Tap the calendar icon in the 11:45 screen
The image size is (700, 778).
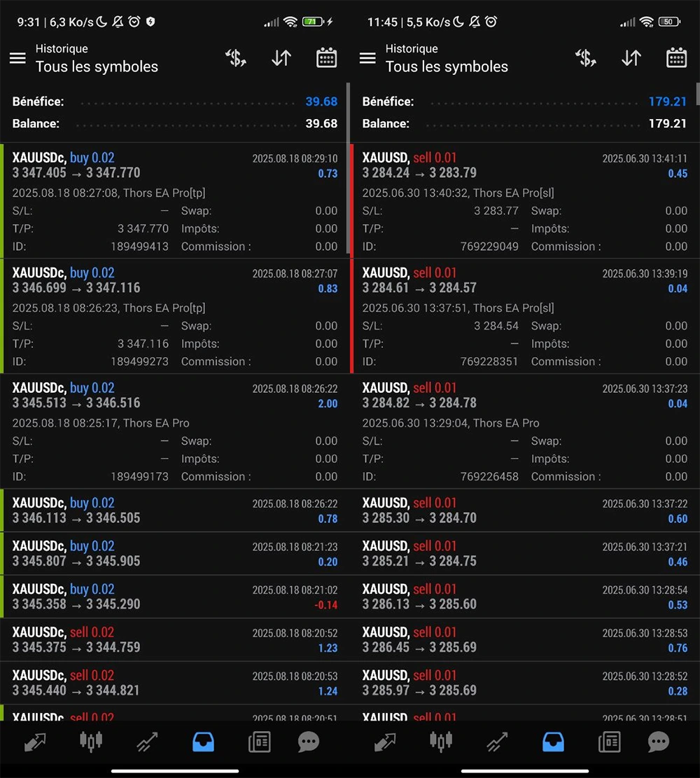click(676, 58)
